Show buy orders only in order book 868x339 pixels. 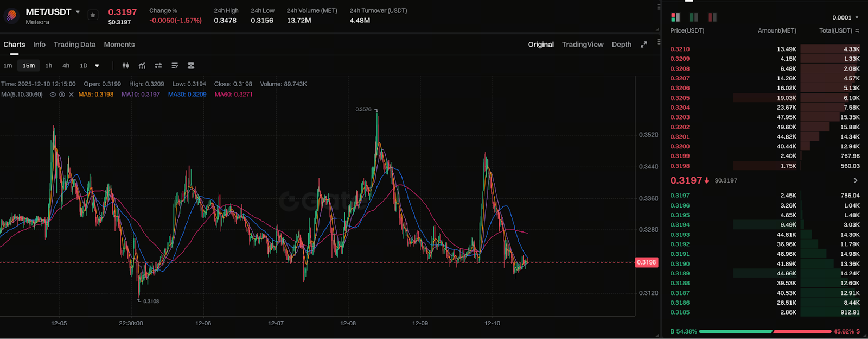click(x=694, y=17)
